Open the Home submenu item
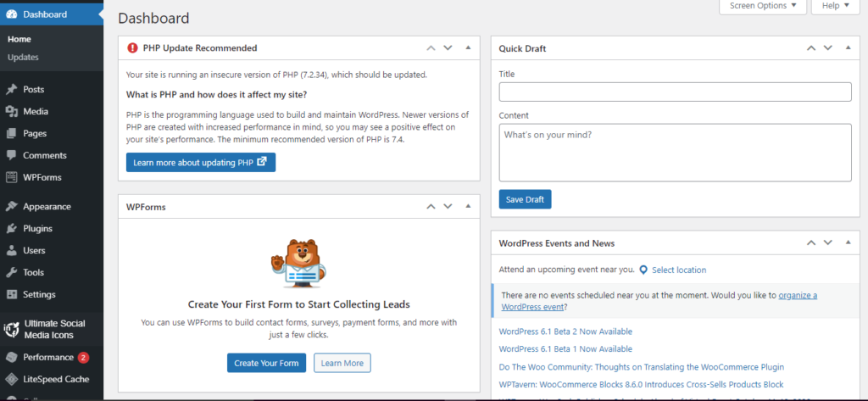 coord(19,39)
